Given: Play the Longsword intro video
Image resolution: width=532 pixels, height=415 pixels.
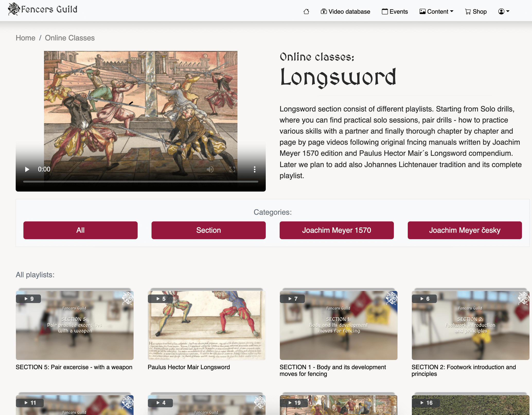Looking at the screenshot, I should pyautogui.click(x=27, y=169).
